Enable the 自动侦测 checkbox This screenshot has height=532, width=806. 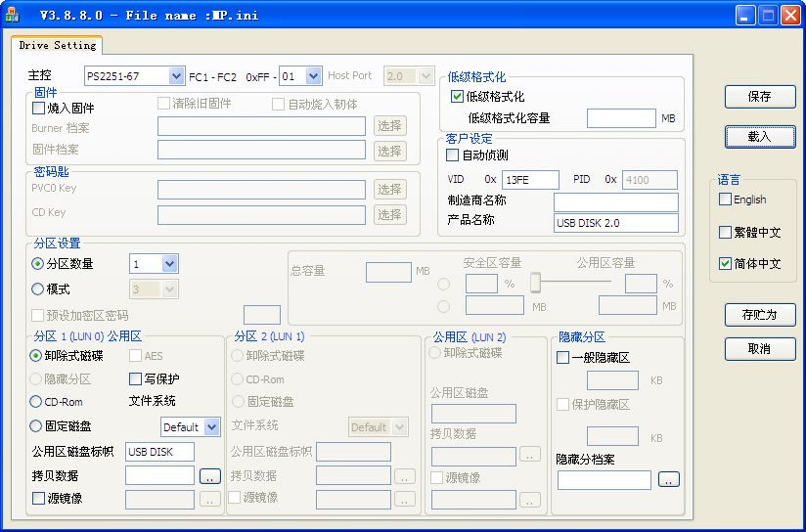coord(452,155)
